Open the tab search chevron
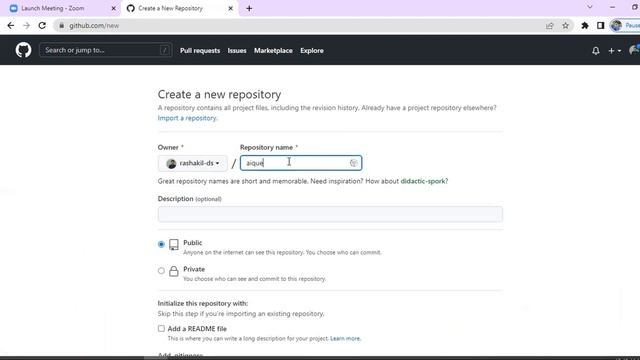 (x=590, y=7)
